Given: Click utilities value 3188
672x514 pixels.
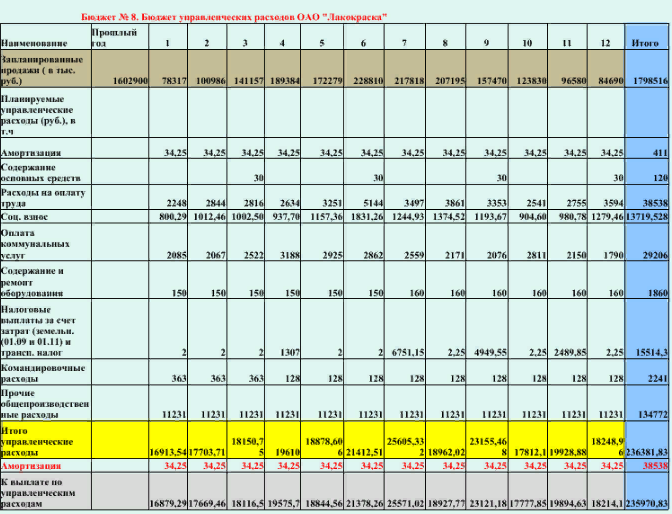Looking at the screenshot, I should [x=289, y=255].
